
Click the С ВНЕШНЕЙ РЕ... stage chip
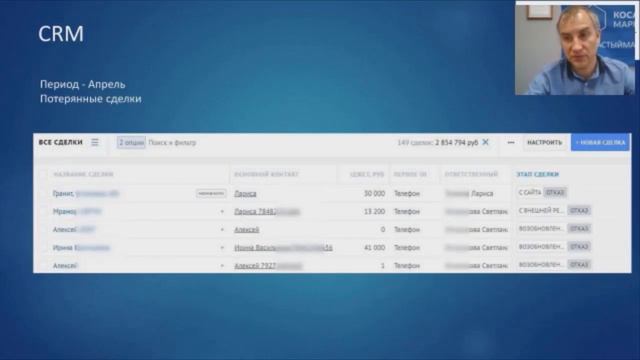point(541,211)
